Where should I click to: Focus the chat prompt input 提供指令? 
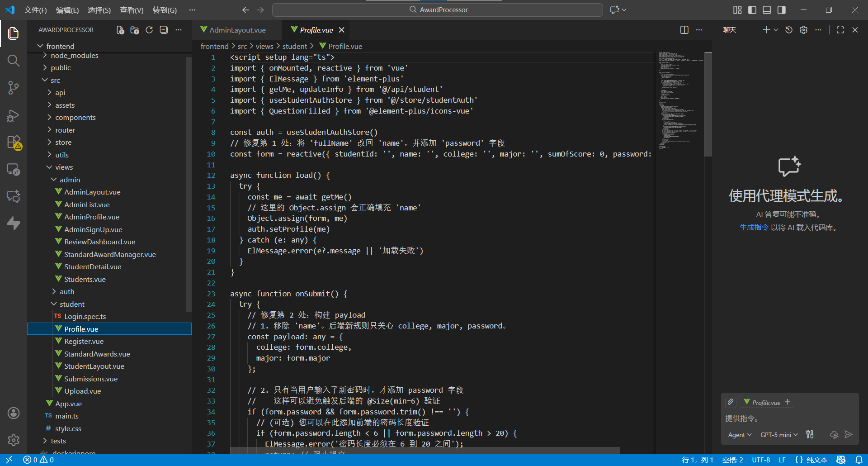789,418
